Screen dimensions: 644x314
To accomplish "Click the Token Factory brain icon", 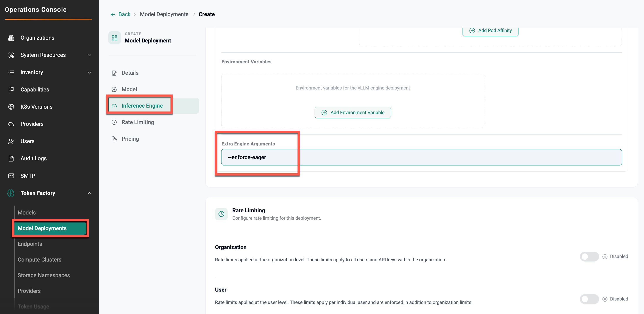I will (x=11, y=193).
